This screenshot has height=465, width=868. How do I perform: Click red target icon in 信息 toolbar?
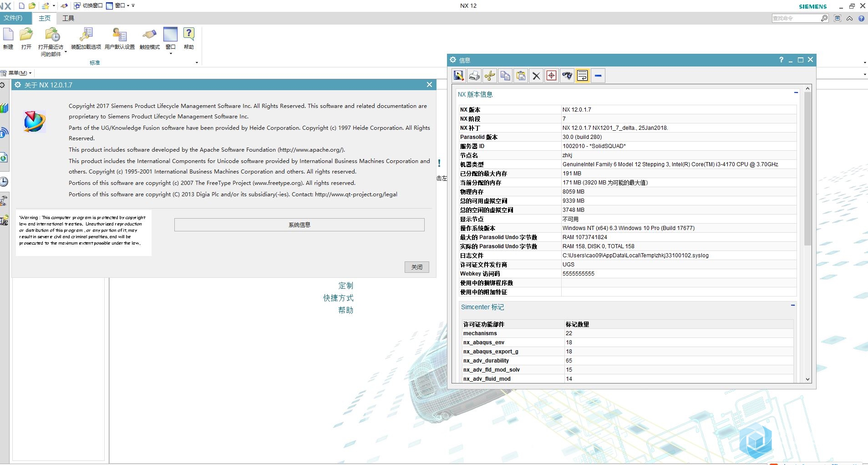pos(552,76)
